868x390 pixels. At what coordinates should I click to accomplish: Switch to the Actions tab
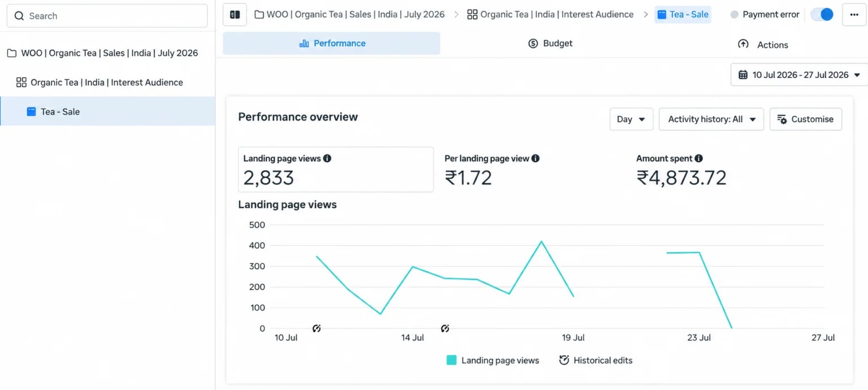point(763,45)
